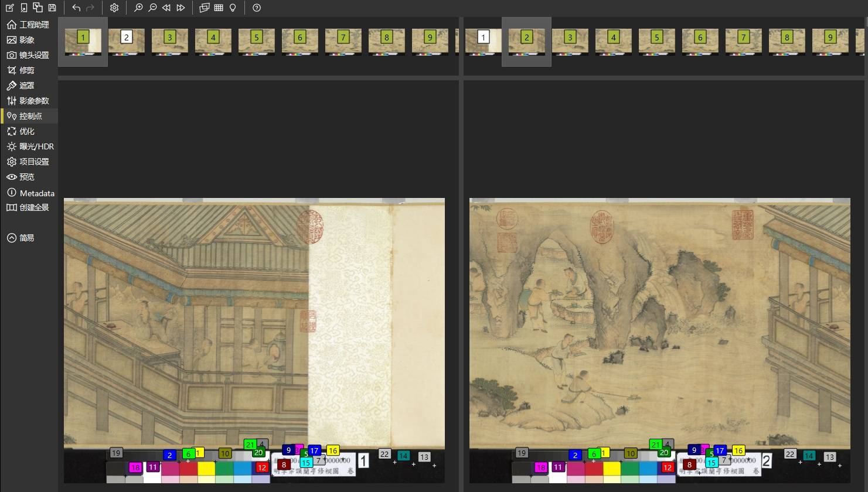Click 创建全景 to create the panorama

(x=34, y=208)
